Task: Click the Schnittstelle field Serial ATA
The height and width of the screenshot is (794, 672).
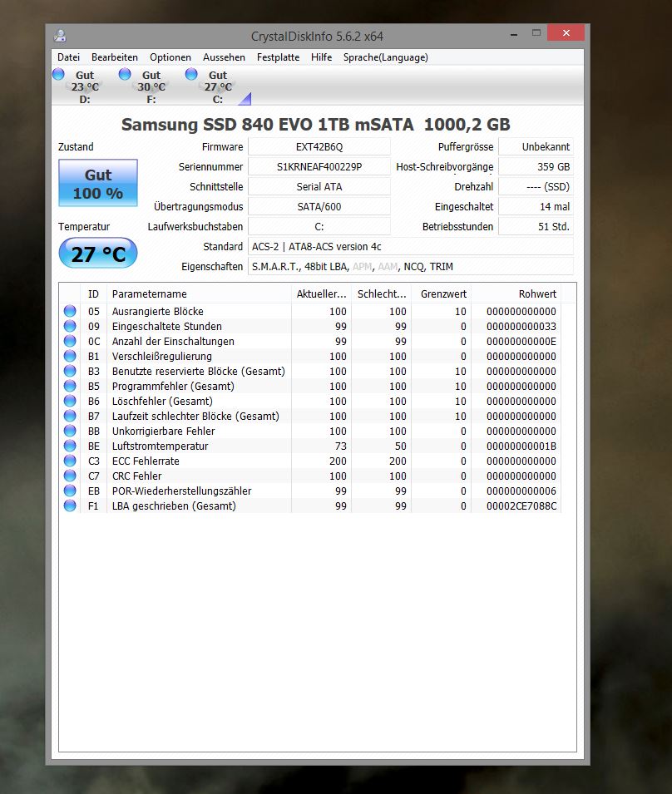Action: pyautogui.click(x=319, y=187)
